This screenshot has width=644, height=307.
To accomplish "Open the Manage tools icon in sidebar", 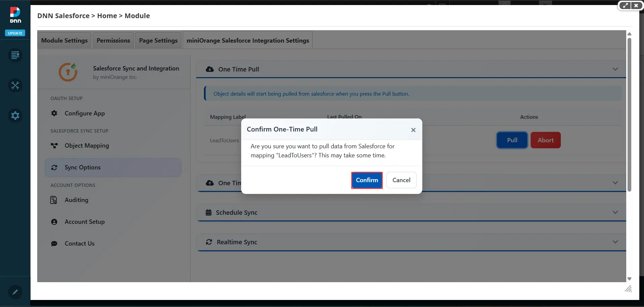I will click(x=15, y=86).
